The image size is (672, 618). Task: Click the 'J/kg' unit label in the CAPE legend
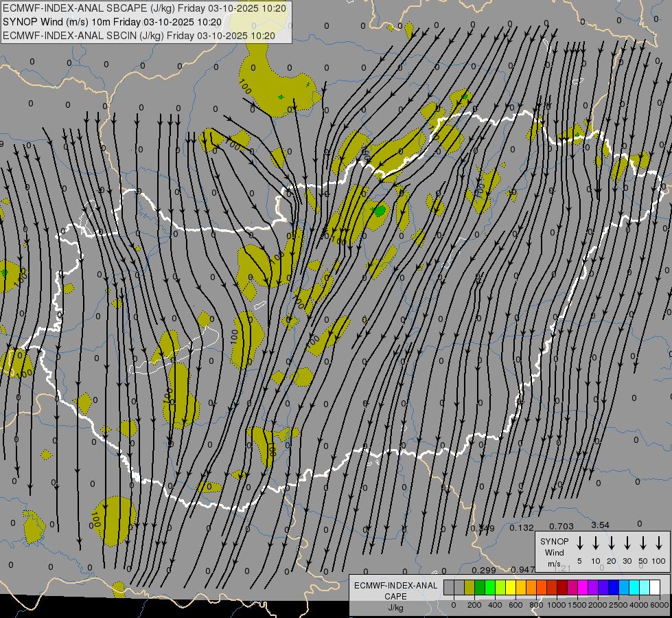pos(395,608)
